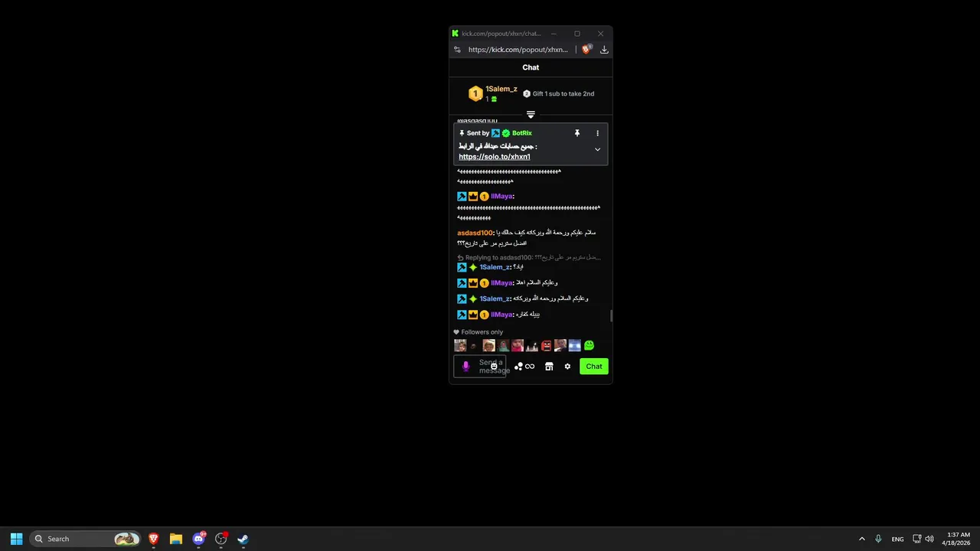Expand pinned message with the chevron
Screen dimensions: 980x551
click(598, 149)
